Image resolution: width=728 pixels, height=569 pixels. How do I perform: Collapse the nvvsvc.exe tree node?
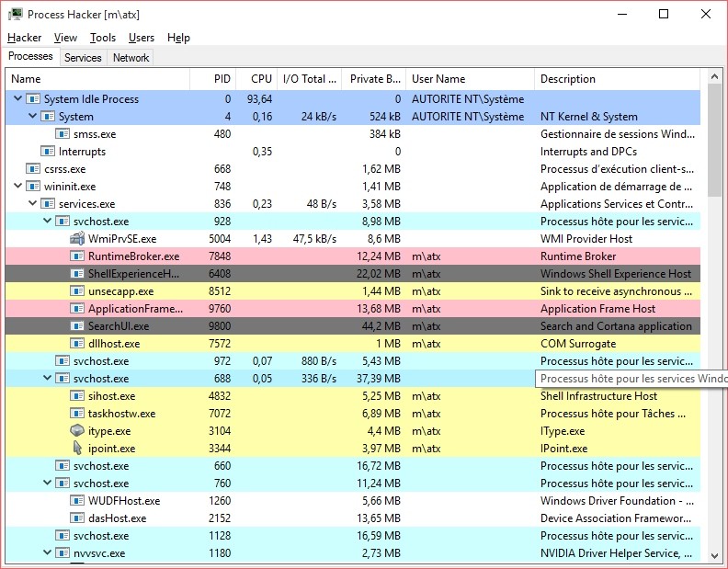pyautogui.click(x=48, y=552)
